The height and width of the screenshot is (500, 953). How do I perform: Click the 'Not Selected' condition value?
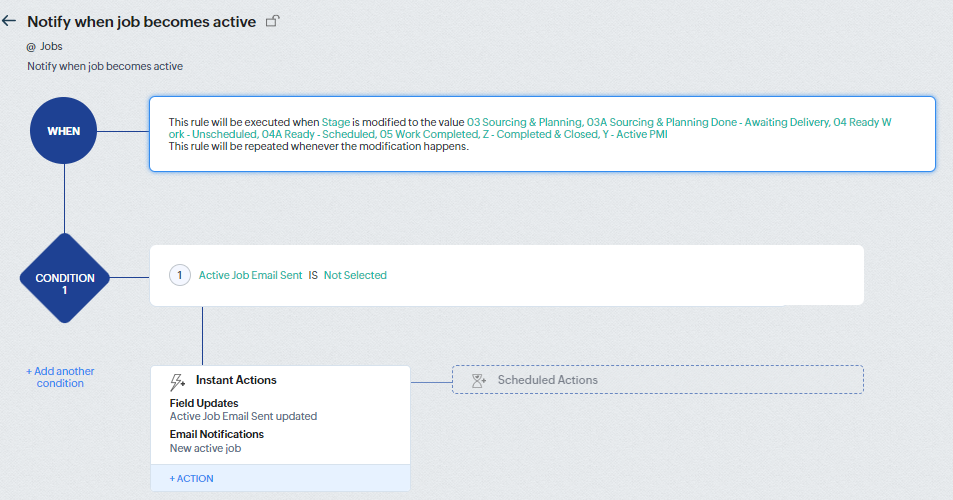(355, 275)
